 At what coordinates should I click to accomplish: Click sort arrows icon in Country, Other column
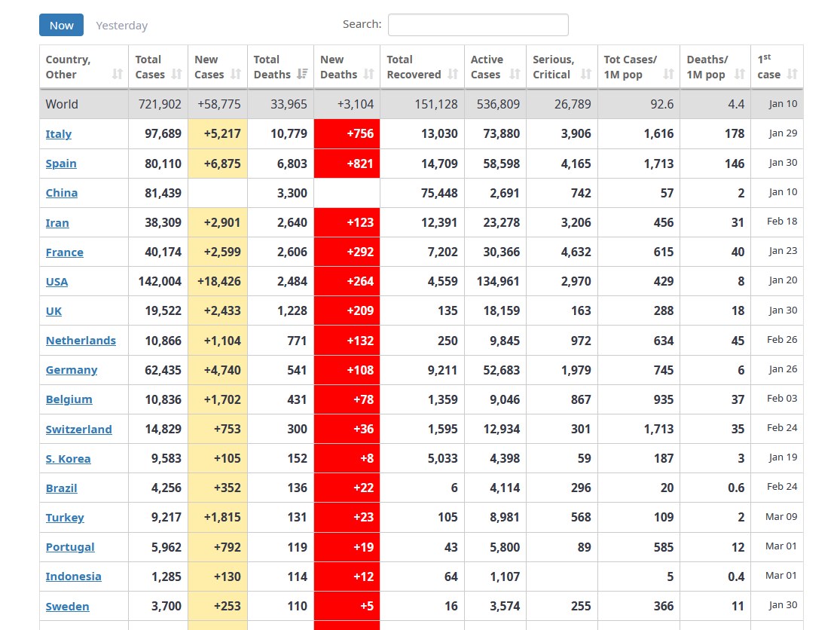tap(117, 74)
